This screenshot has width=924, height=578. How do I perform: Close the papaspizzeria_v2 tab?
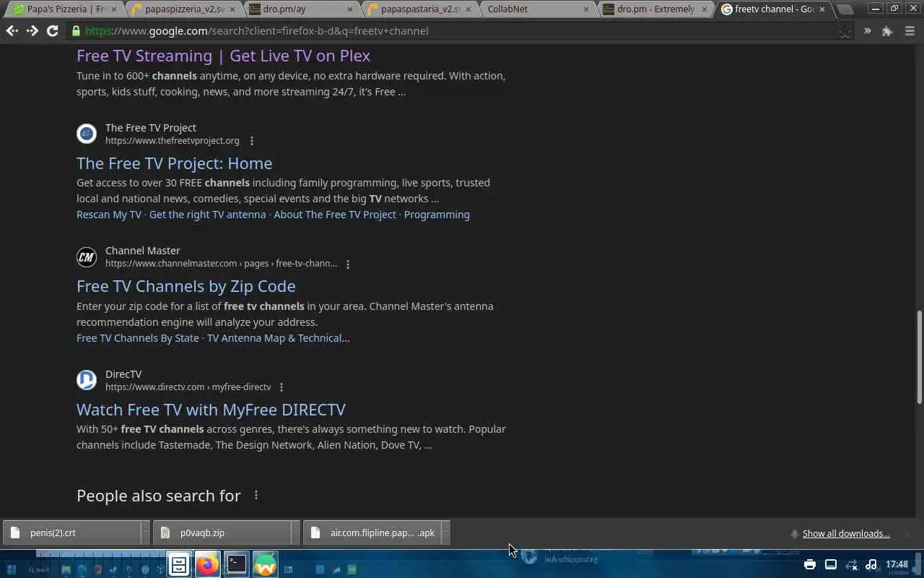(x=232, y=9)
